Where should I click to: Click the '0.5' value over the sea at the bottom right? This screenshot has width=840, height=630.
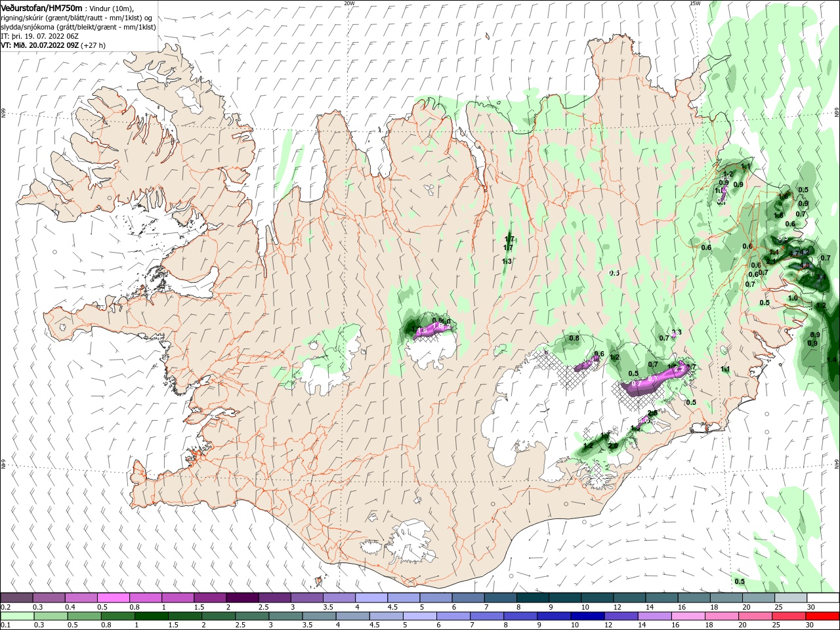(740, 581)
